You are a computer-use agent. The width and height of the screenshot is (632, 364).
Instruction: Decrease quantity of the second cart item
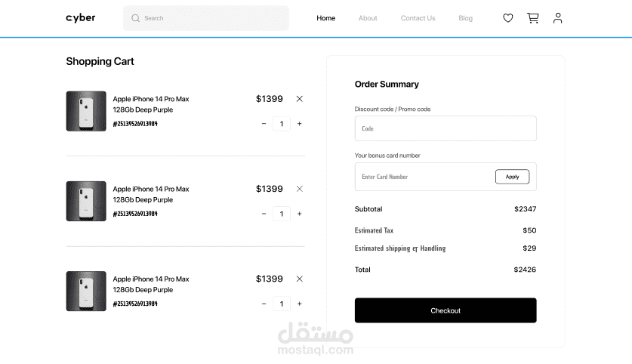pyautogui.click(x=264, y=214)
